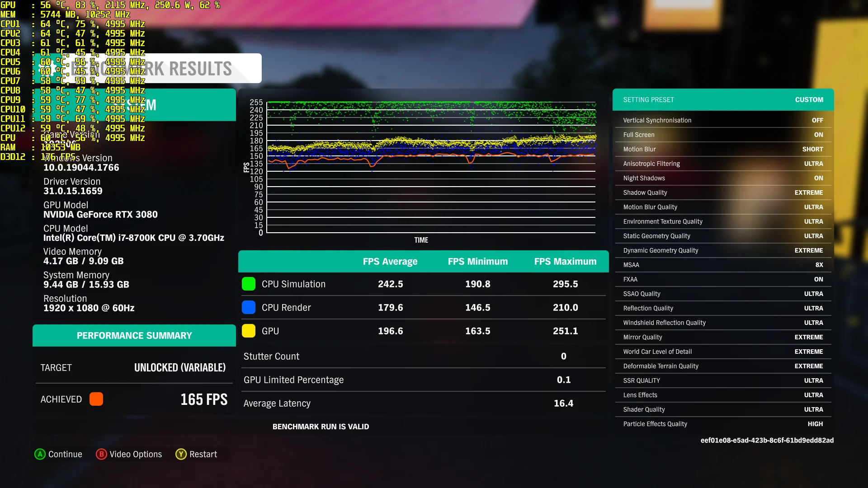Click the GPU Limited Percentage row
Image resolution: width=868 pixels, height=488 pixels.
tap(423, 380)
